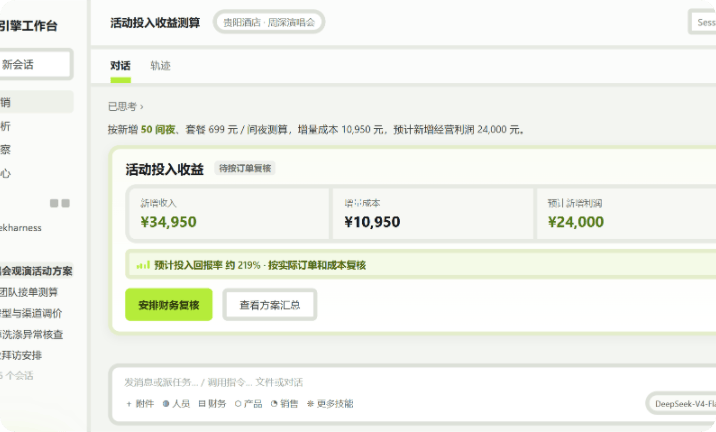Open the DeepSeek-V4 model selector

click(x=682, y=404)
